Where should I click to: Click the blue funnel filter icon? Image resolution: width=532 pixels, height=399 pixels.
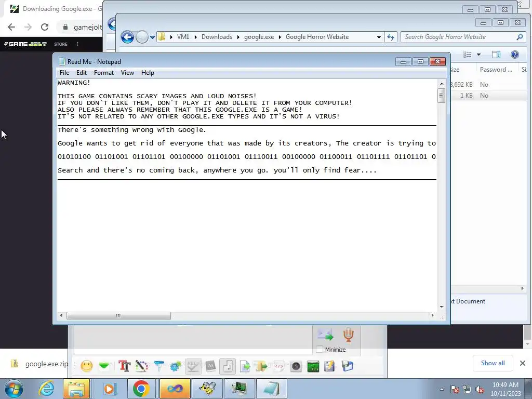(x=158, y=366)
